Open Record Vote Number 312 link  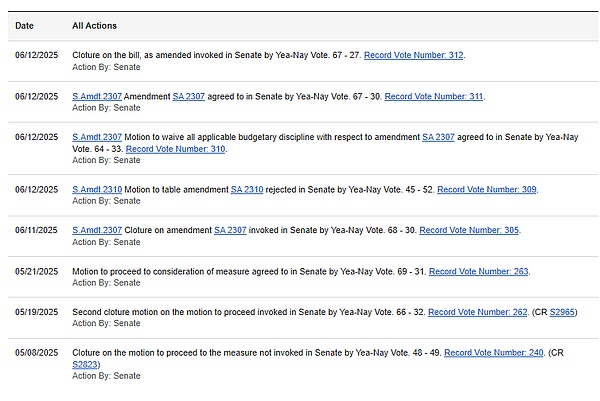(413, 55)
